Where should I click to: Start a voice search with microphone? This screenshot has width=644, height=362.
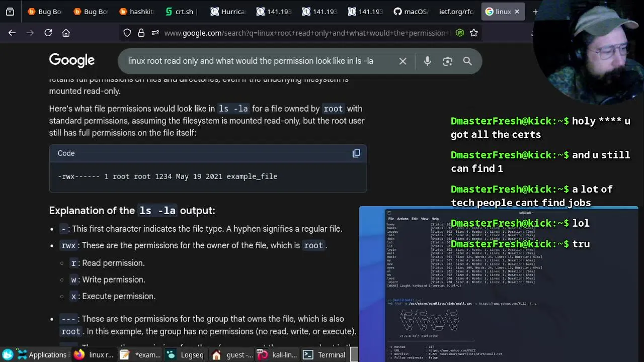(x=427, y=61)
